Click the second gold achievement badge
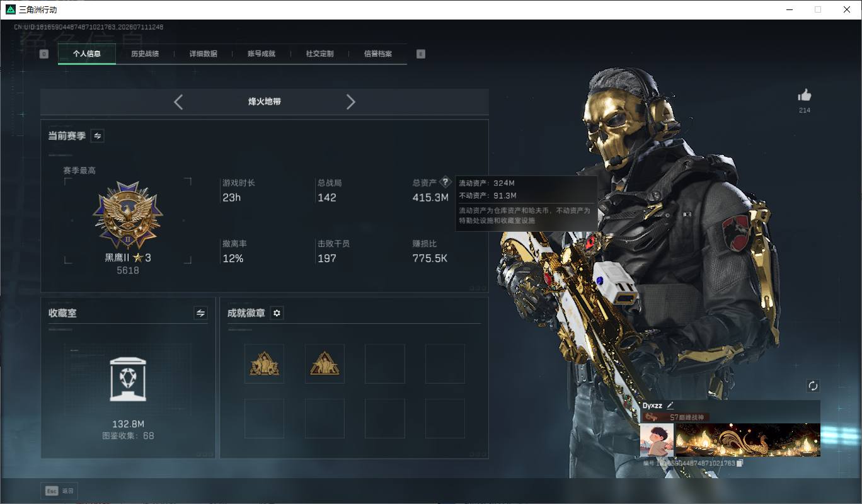 tap(325, 364)
